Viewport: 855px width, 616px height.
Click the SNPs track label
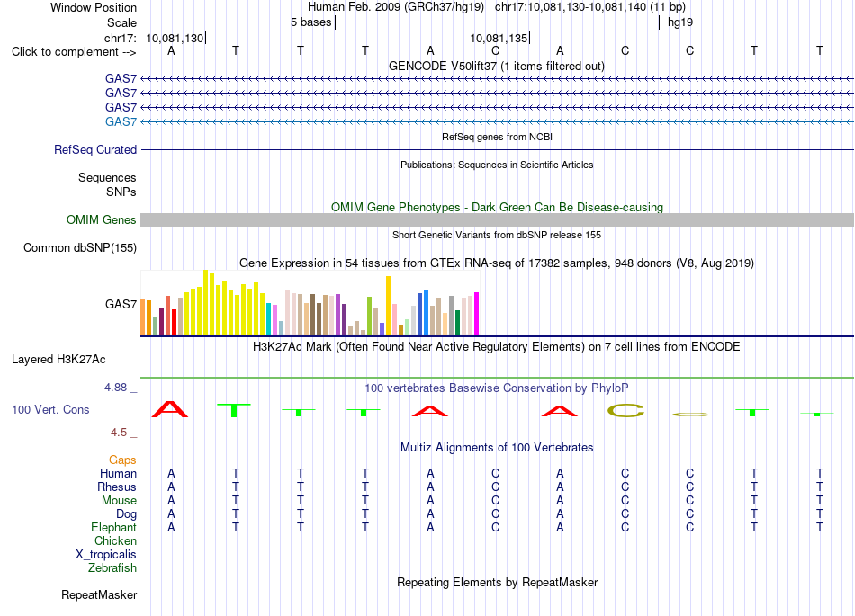coord(121,192)
